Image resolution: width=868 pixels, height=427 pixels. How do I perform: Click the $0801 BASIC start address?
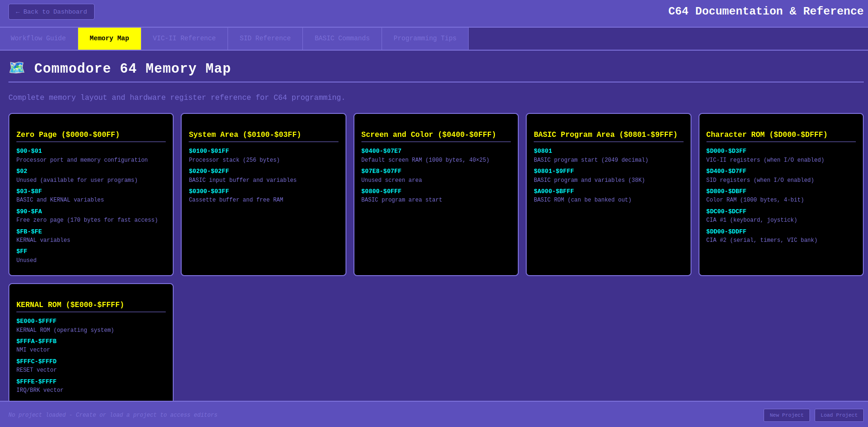point(543,151)
